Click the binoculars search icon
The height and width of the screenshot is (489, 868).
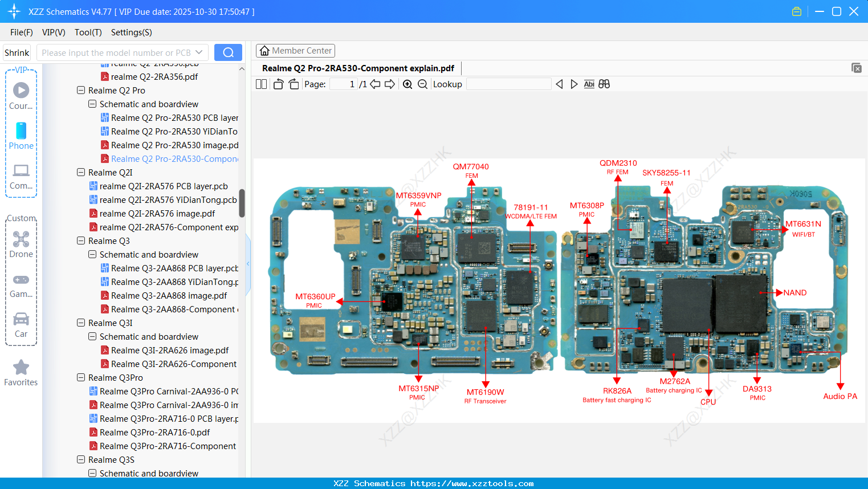pos(604,84)
